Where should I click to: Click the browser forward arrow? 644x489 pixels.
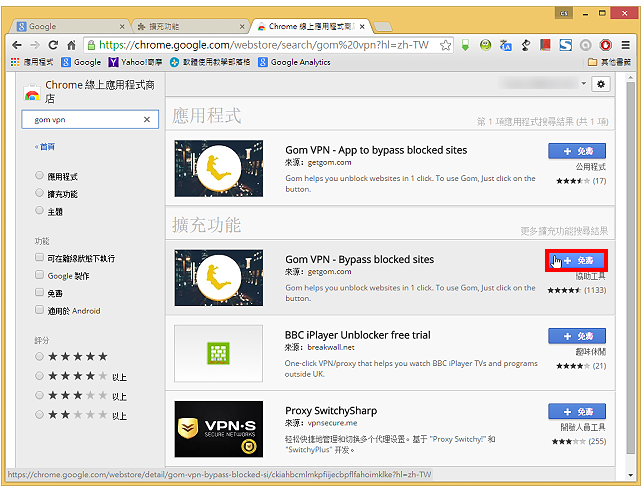35,45
